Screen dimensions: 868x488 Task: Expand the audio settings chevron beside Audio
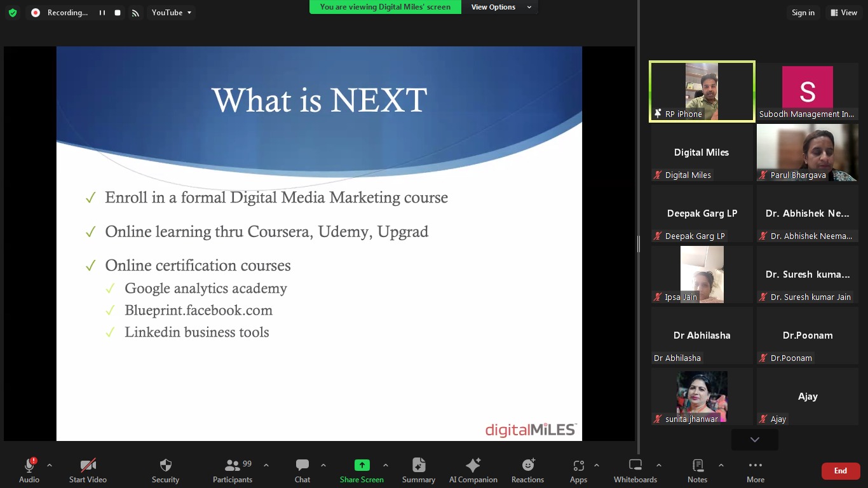click(x=50, y=465)
